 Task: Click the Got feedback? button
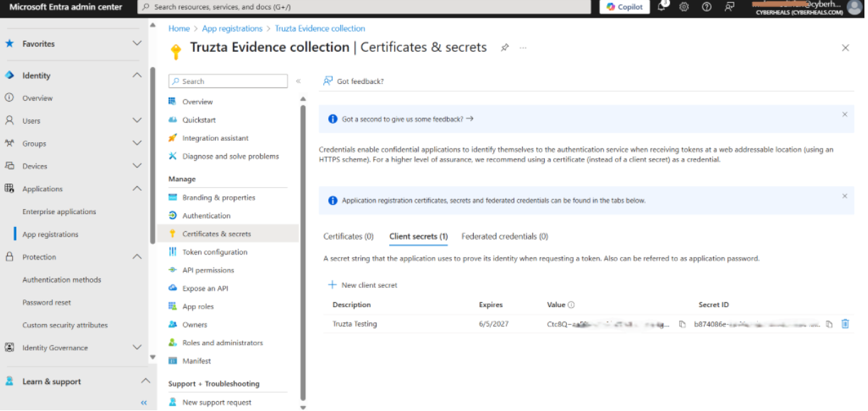[353, 81]
